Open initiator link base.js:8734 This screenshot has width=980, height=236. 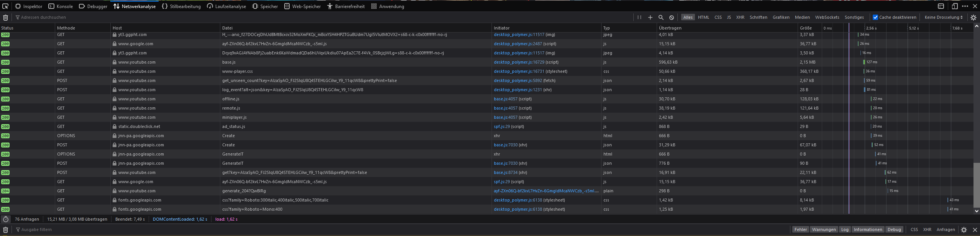pos(505,172)
